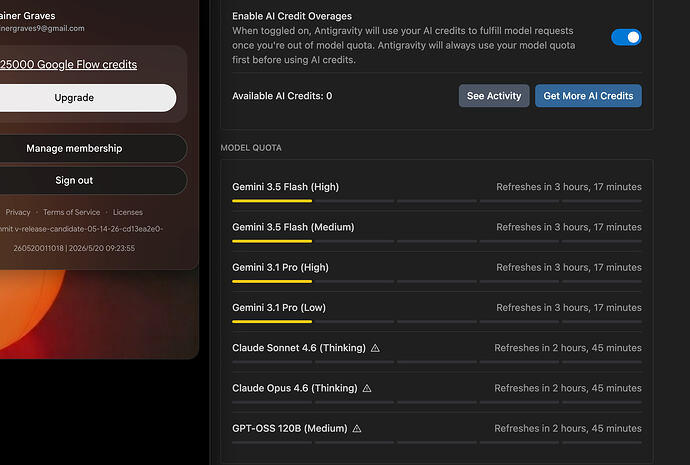Open the 25000 Google Flow credits link

(68, 65)
